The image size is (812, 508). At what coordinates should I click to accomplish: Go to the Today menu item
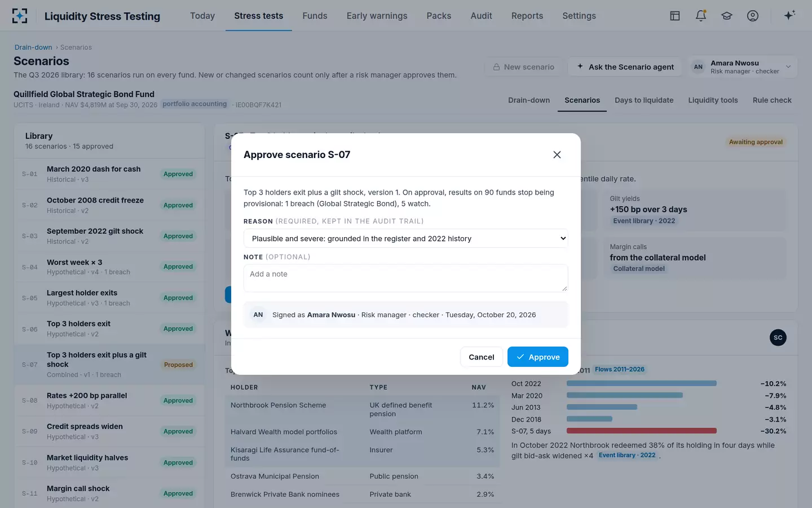(202, 16)
